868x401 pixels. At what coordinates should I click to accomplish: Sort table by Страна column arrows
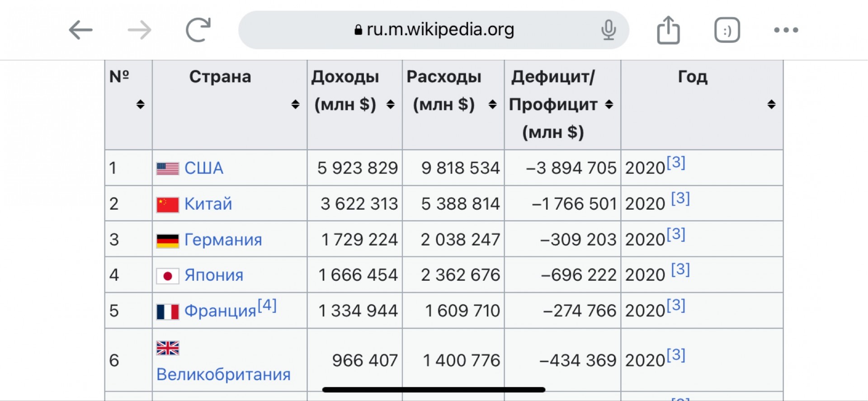tap(295, 104)
